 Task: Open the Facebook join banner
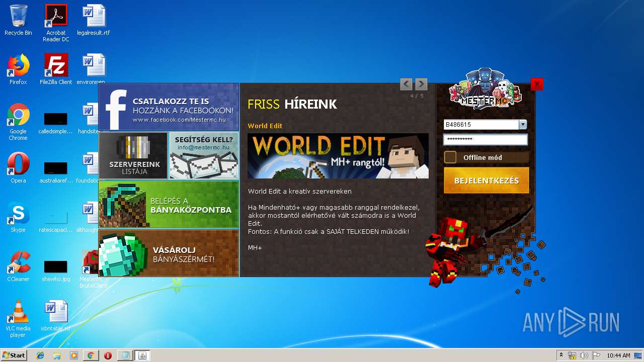[x=169, y=107]
